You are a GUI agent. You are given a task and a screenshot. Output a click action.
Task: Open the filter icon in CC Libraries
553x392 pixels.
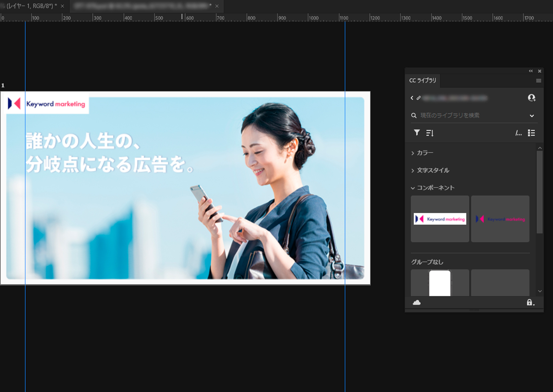(417, 133)
